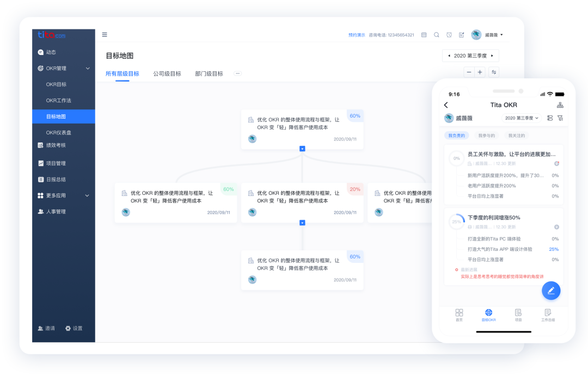The image size is (588, 376).
Task: Tap the blue floating edit pencil button
Action: tap(551, 291)
